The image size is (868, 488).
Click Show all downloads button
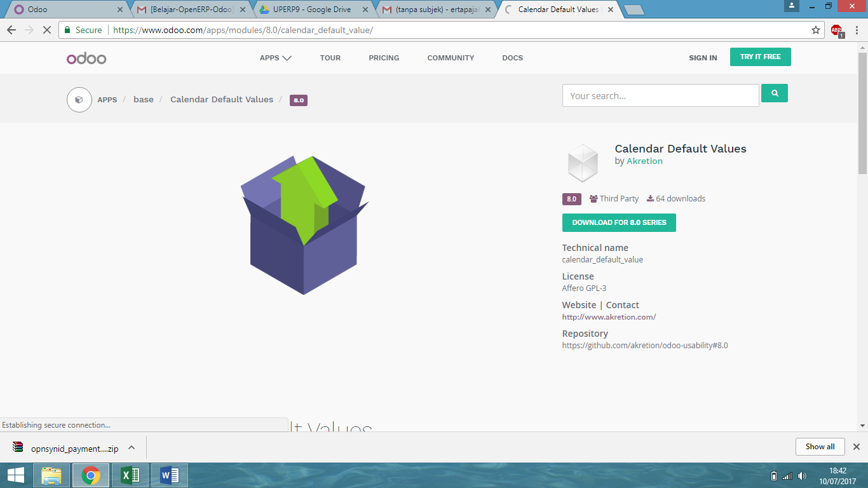pos(820,447)
